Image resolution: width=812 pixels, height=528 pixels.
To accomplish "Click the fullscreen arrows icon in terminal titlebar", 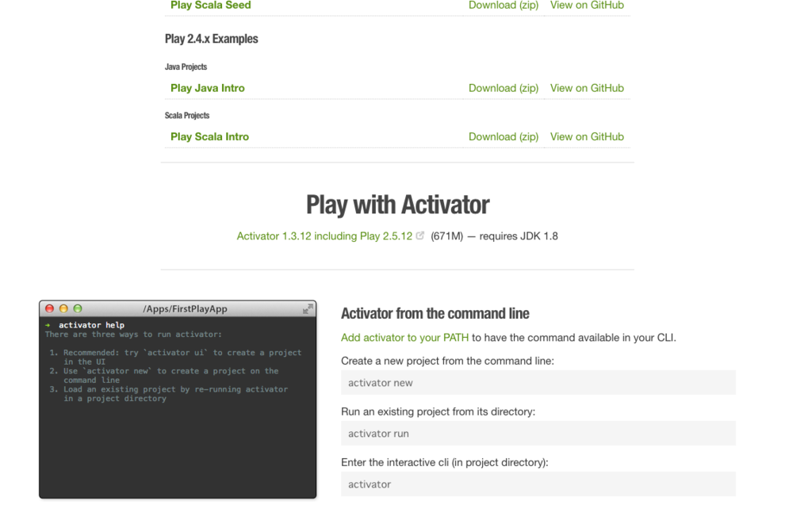I will (308, 309).
